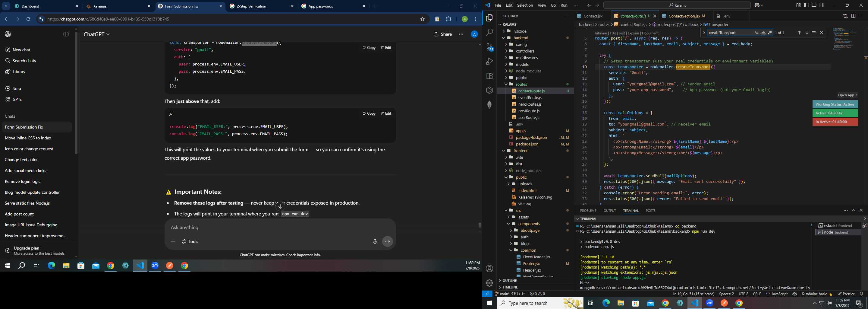Open Chrome extensions puzzle icon
This screenshot has width=868, height=309.
tap(448, 19)
